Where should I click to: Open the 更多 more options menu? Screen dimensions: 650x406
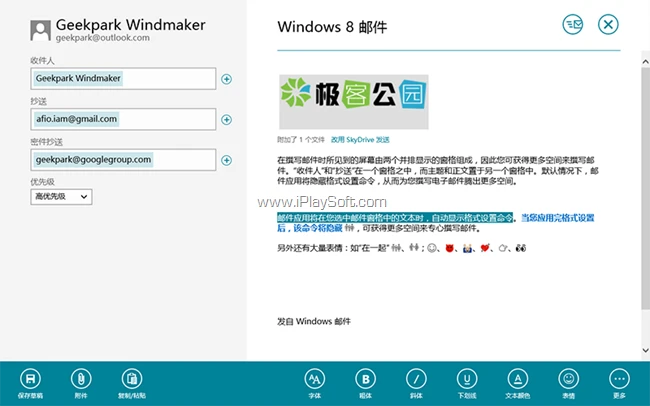click(x=619, y=379)
